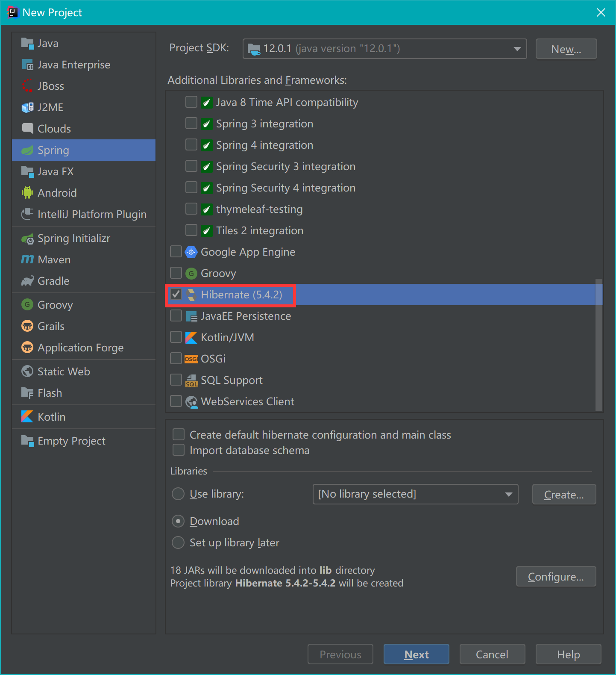
Task: Click the J2ME icon
Action: pyautogui.click(x=27, y=107)
